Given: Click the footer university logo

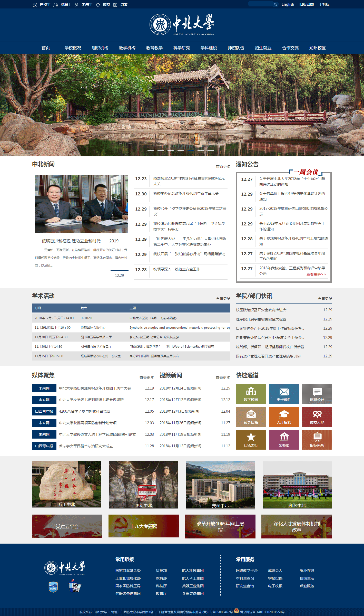Looking at the screenshot, I should (65, 568).
